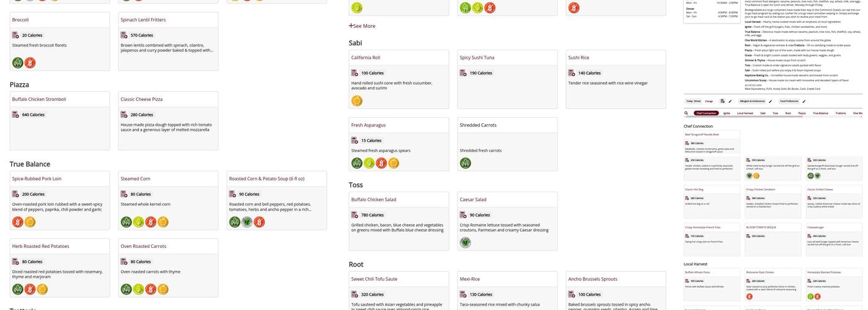Switch to the Local Harvest tab

(x=745, y=113)
